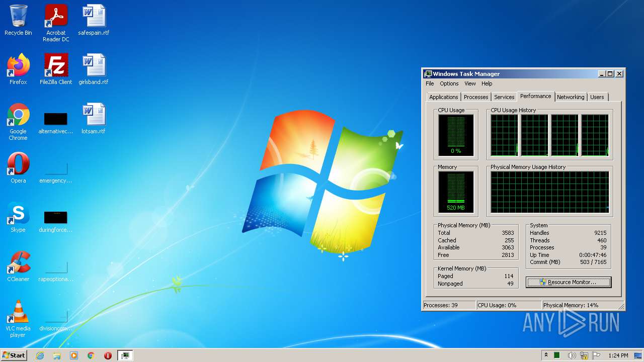Open lotsam.rtf document icon

(x=94, y=119)
